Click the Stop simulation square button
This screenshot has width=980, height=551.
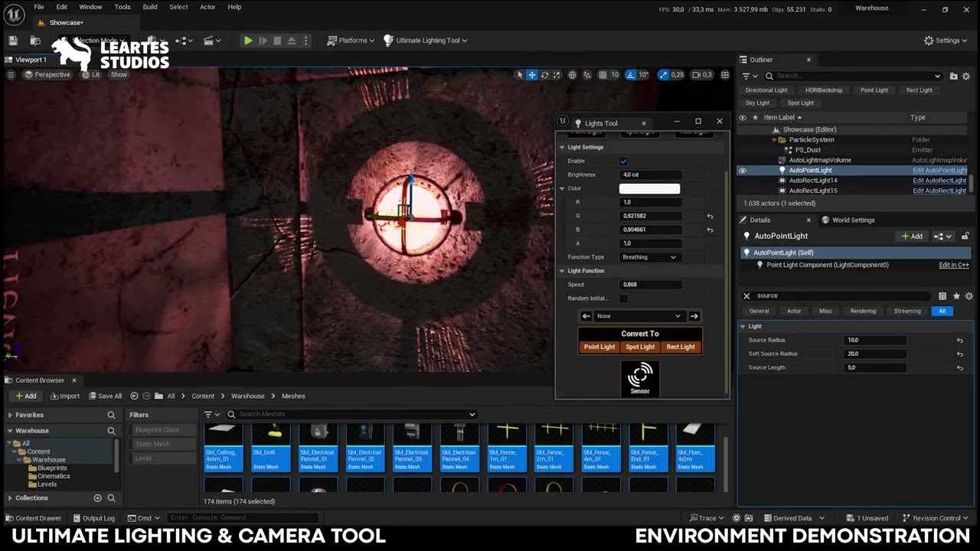point(277,41)
